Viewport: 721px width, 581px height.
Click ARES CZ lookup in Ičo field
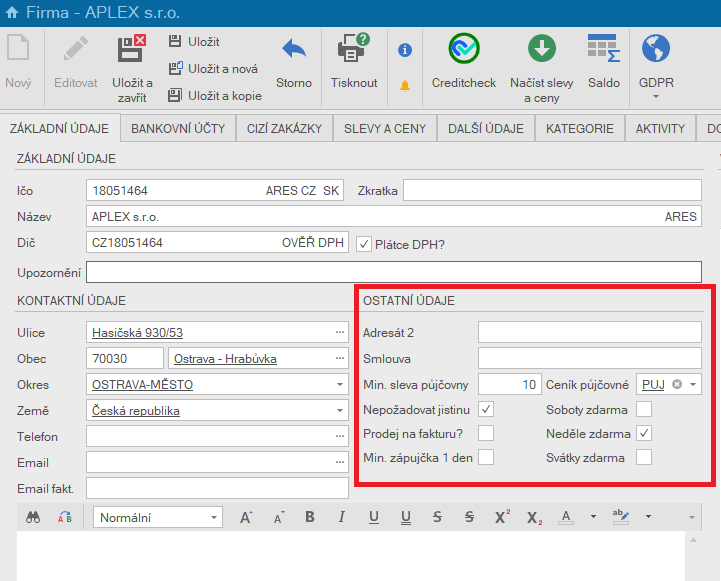tap(291, 191)
